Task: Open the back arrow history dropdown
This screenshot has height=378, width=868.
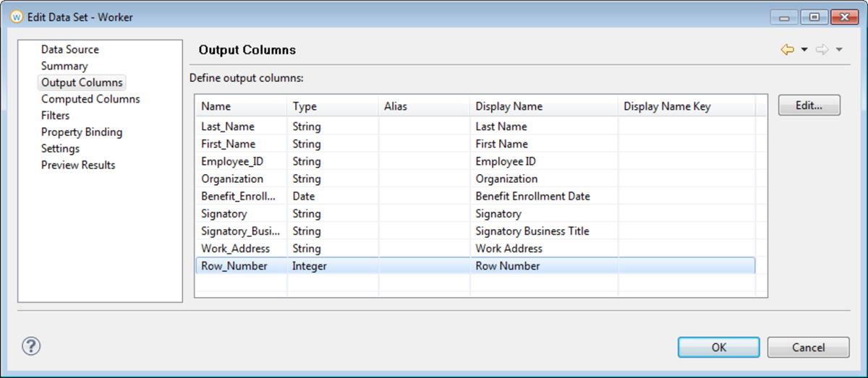Action: [804, 50]
